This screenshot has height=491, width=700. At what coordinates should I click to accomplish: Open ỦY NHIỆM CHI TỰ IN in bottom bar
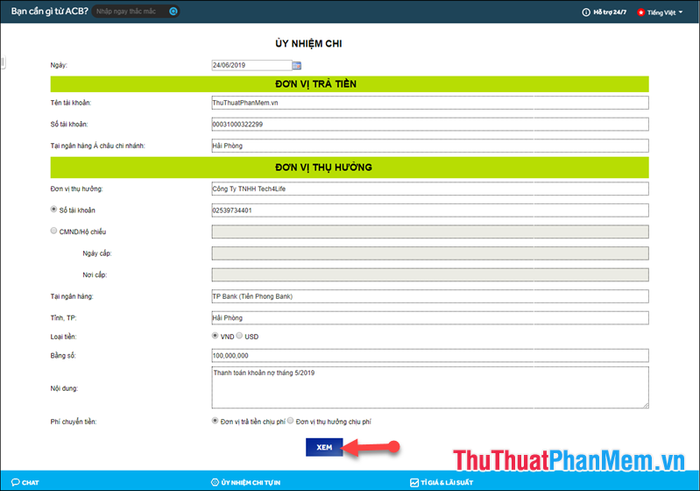246,482
